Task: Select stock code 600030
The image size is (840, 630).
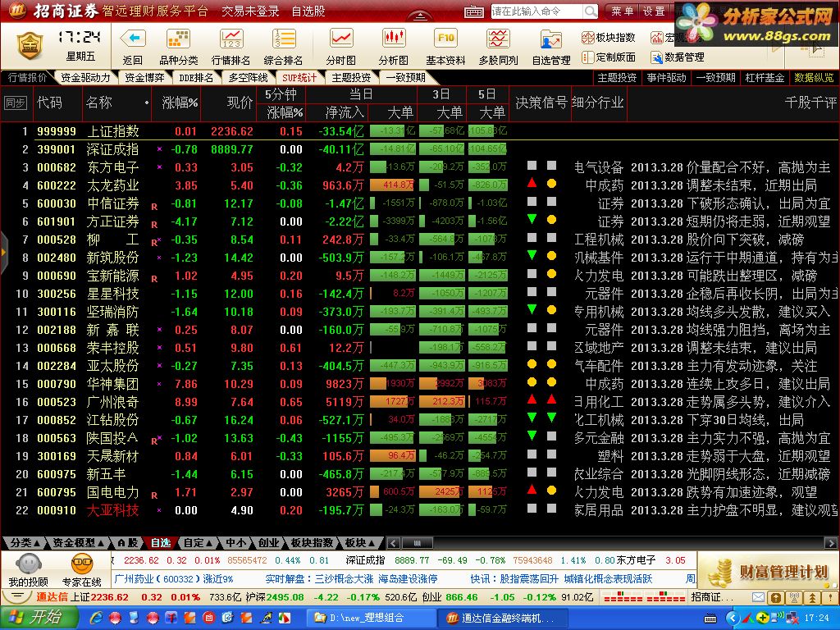Action: [57, 203]
